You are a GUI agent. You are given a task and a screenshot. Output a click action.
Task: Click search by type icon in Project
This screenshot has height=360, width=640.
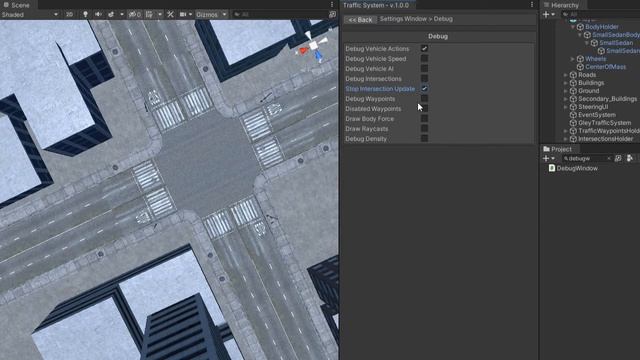618,158
